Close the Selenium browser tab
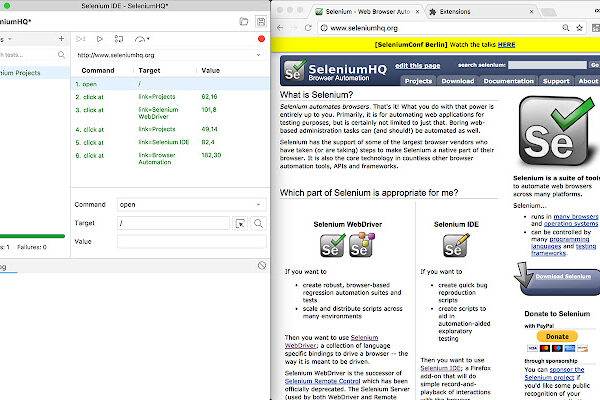Screen dimensions: 600x400 pos(417,11)
